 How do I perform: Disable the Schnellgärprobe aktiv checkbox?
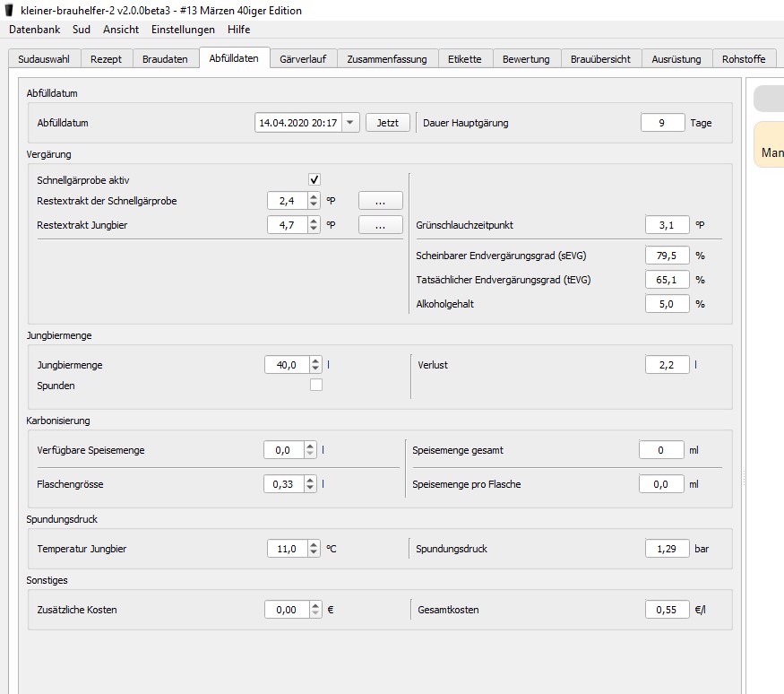[314, 180]
